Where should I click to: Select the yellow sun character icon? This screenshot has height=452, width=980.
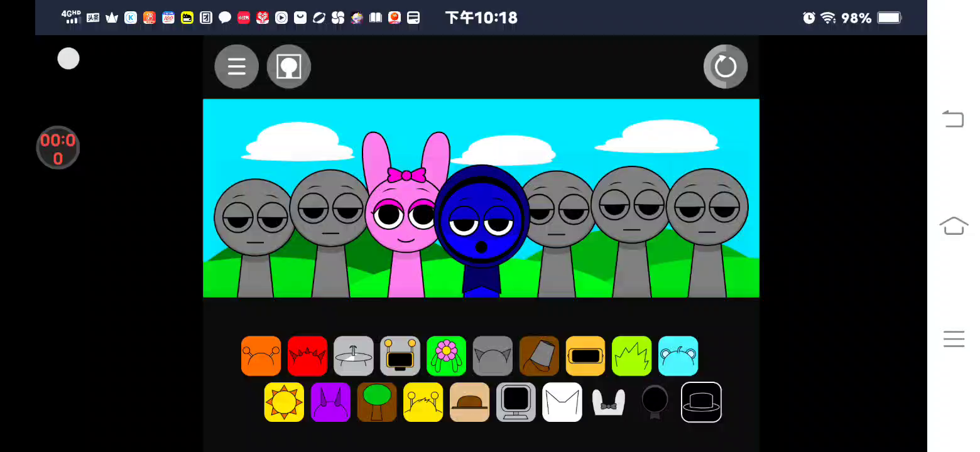[x=284, y=402]
